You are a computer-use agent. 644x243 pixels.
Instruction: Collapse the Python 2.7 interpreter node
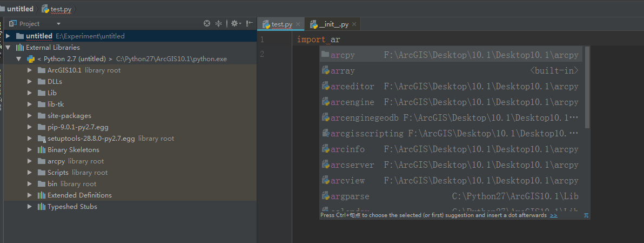pos(19,58)
